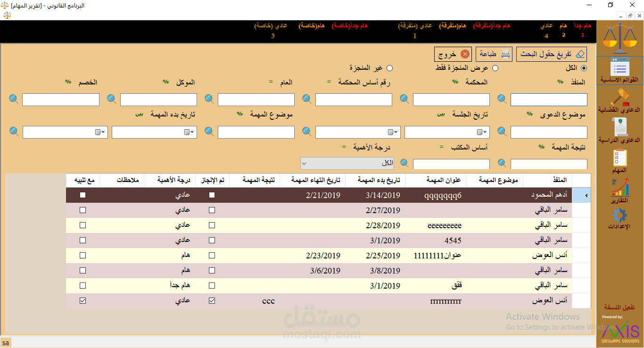This screenshot has width=644, height=348.
Task: Select الكل radio button
Action: tap(584, 68)
